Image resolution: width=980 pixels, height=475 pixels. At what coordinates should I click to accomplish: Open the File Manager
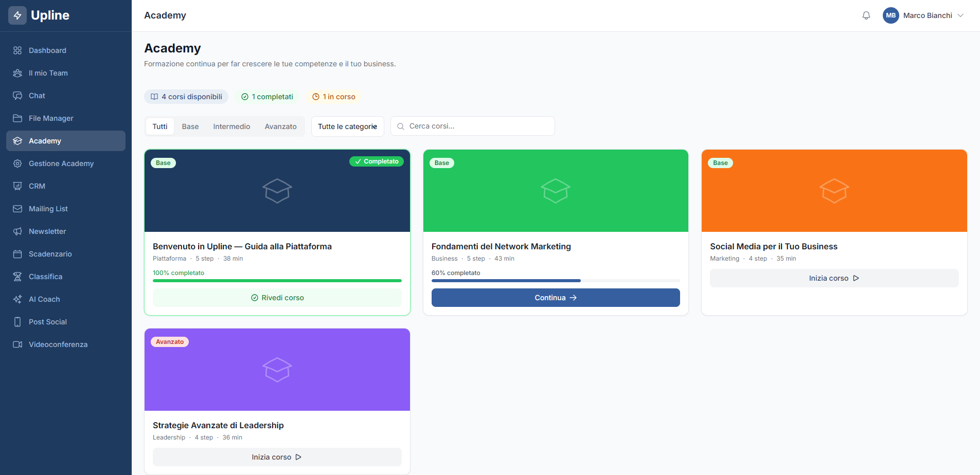click(x=51, y=118)
